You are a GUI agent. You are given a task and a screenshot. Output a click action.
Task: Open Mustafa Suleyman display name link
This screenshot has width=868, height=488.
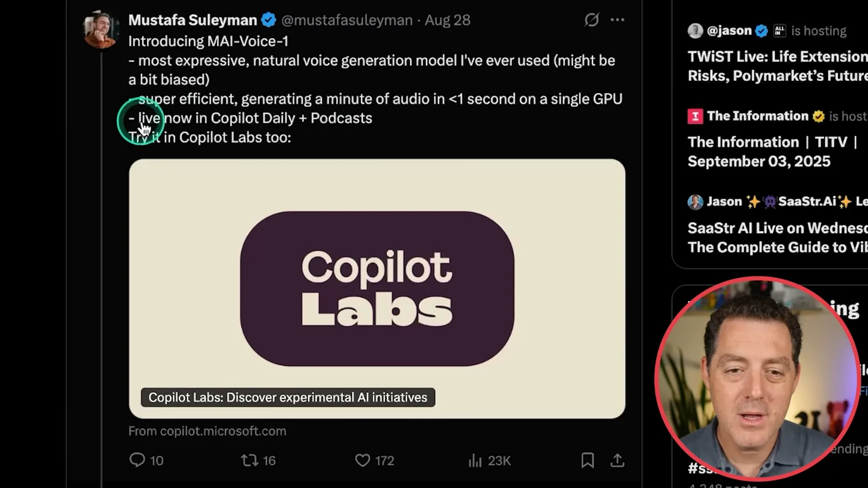(x=193, y=20)
